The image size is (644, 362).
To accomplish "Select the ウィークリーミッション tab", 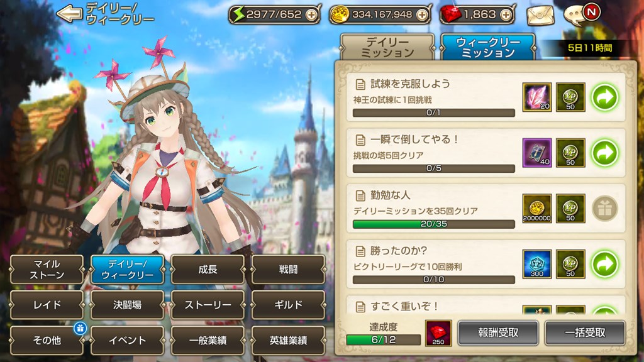I will [x=488, y=47].
